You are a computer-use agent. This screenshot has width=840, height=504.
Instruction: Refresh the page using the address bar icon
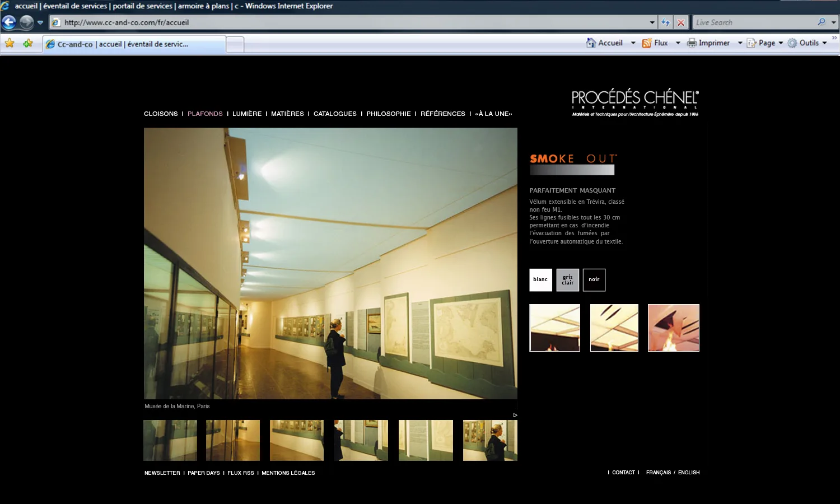(665, 22)
